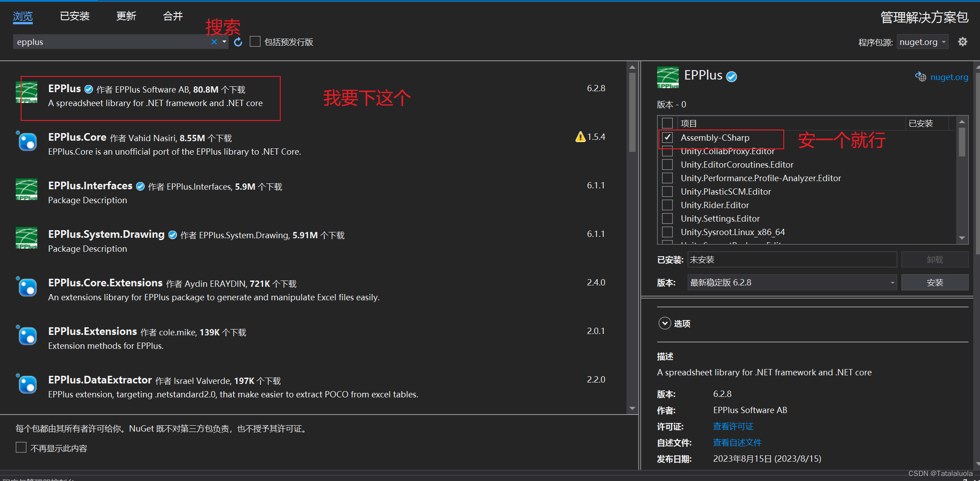Screen dimensions: 980x481
Task: Check the Unity.Rider.Editor project checkbox
Action: [667, 205]
